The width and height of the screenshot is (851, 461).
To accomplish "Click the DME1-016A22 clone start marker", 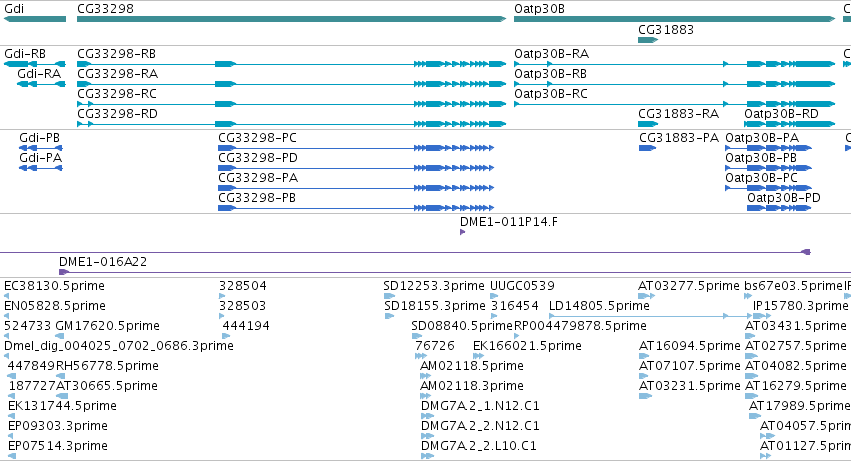I will point(63,272).
